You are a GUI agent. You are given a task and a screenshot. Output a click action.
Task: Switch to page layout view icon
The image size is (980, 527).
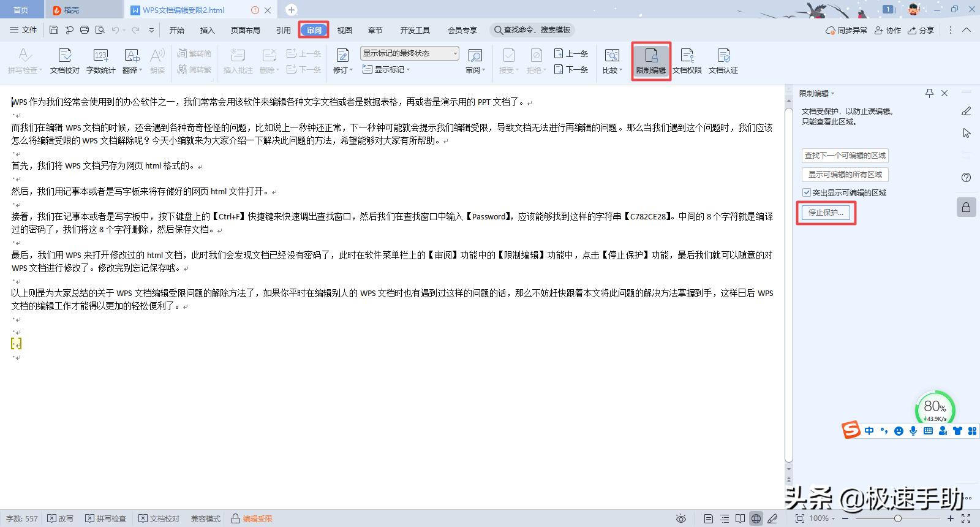(x=709, y=518)
